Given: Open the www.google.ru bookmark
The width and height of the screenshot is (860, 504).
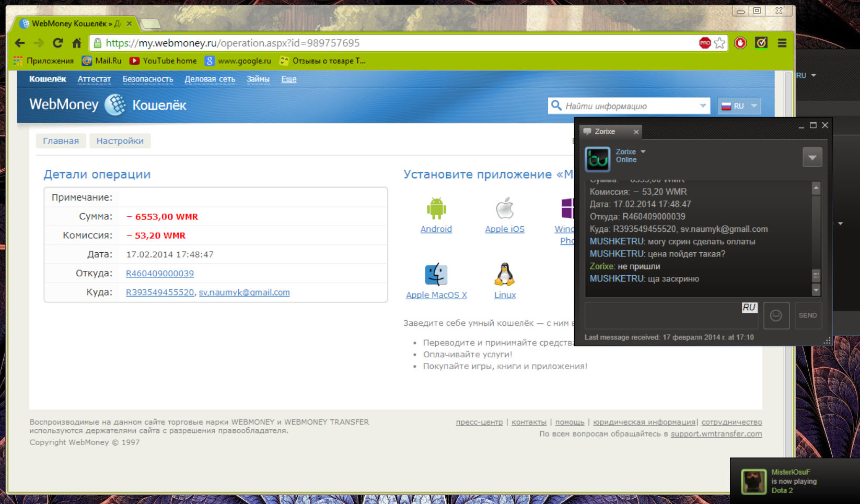Looking at the screenshot, I should 238,61.
